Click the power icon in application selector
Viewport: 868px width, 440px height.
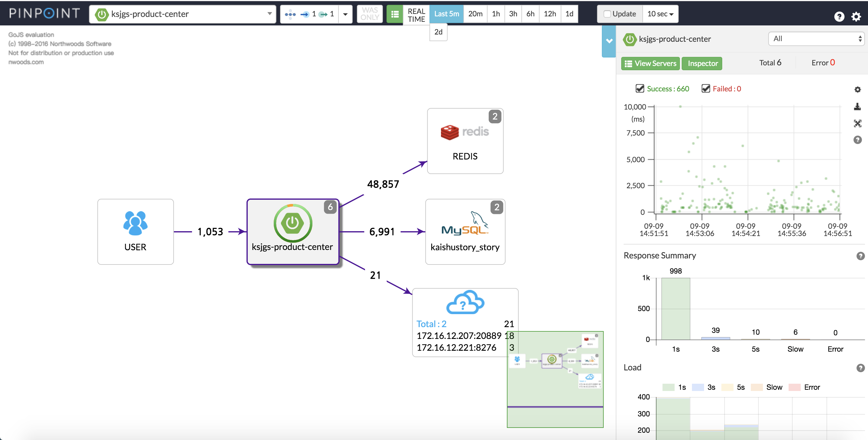pyautogui.click(x=101, y=14)
